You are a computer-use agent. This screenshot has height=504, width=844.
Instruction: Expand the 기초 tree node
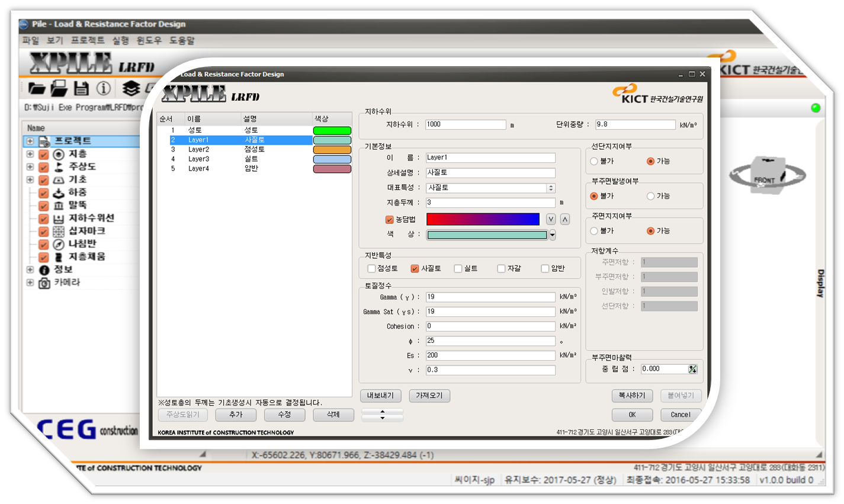pyautogui.click(x=30, y=180)
